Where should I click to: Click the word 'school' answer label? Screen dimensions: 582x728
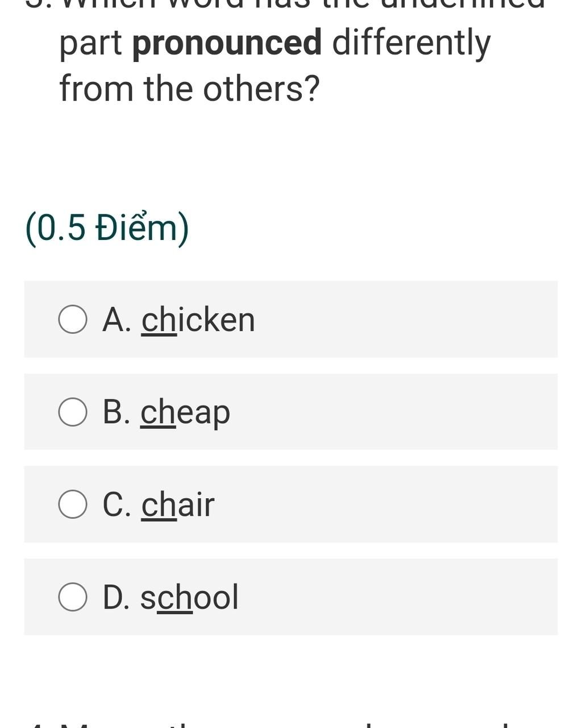coord(189,597)
